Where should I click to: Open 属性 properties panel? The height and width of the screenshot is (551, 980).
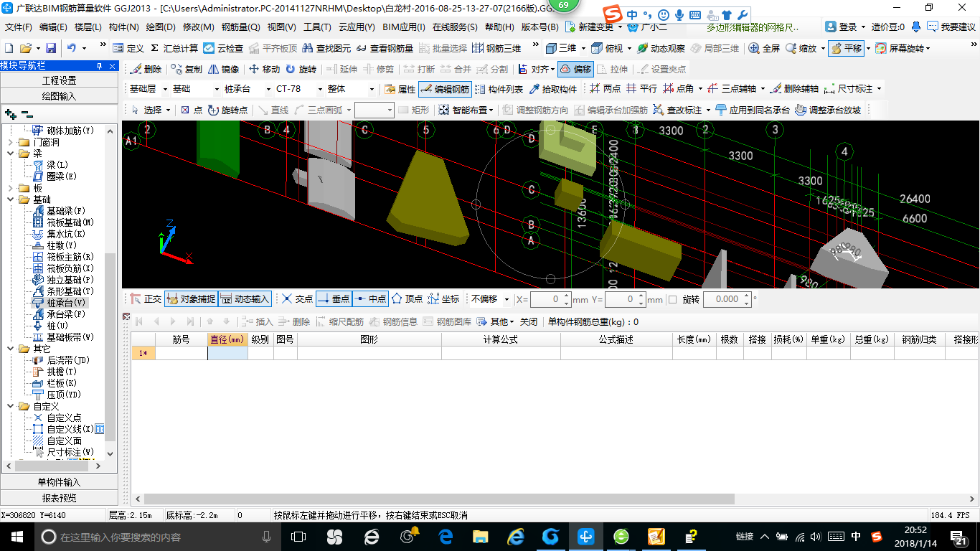400,90
